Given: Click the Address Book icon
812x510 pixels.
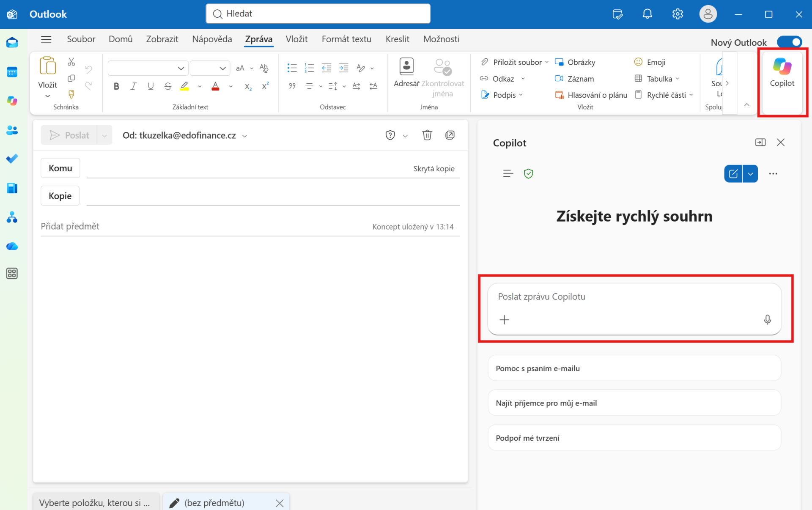Looking at the screenshot, I should (406, 73).
